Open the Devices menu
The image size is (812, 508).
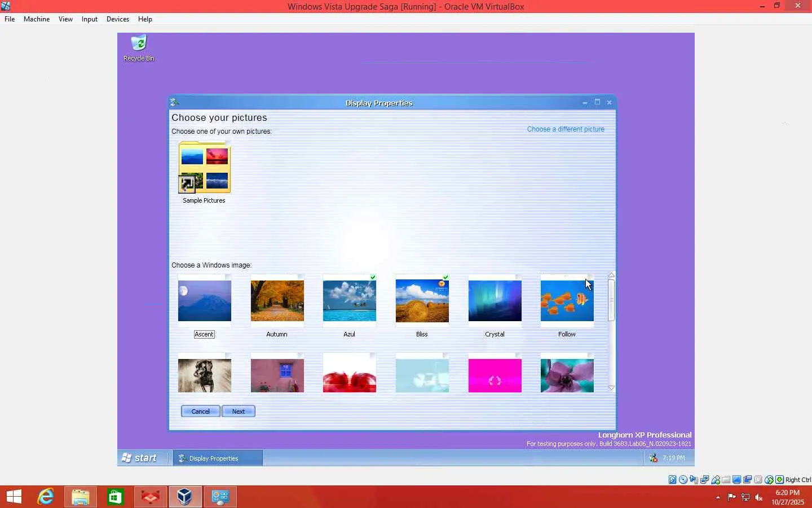(x=118, y=19)
